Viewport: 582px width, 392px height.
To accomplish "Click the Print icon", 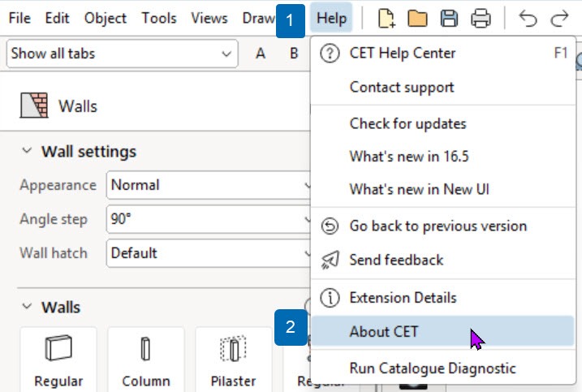I will click(481, 19).
